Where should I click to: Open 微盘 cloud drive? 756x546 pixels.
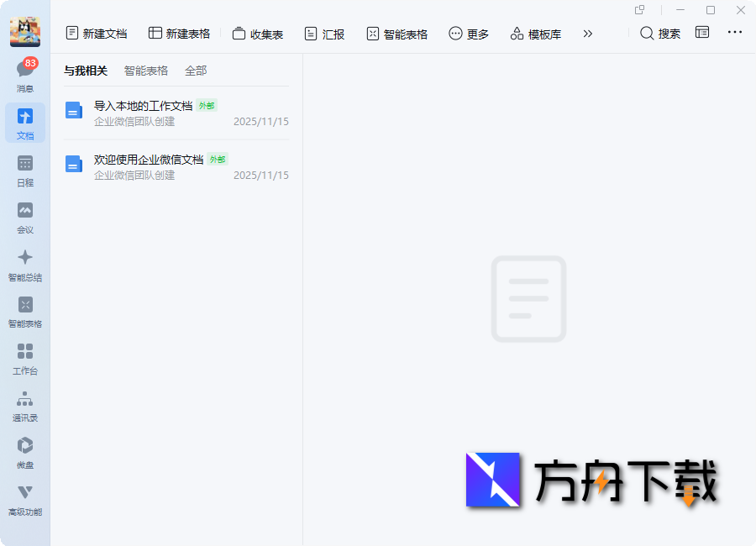pyautogui.click(x=25, y=451)
